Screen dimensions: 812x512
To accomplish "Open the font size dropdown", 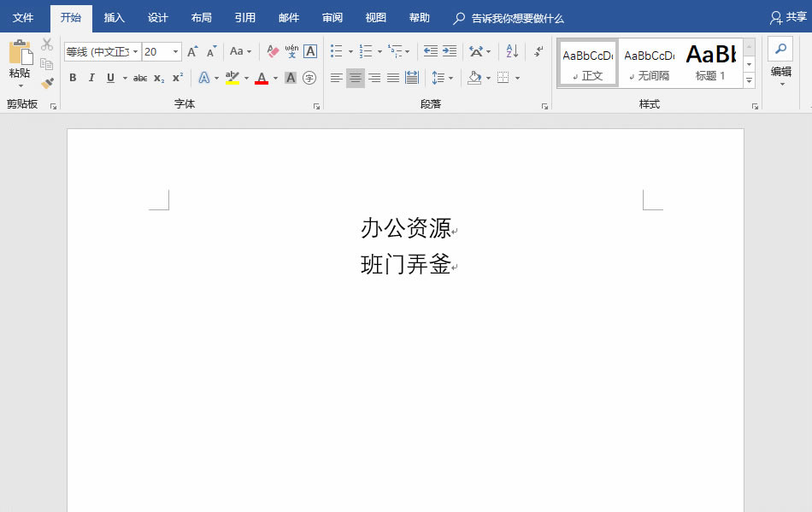I will pyautogui.click(x=175, y=52).
